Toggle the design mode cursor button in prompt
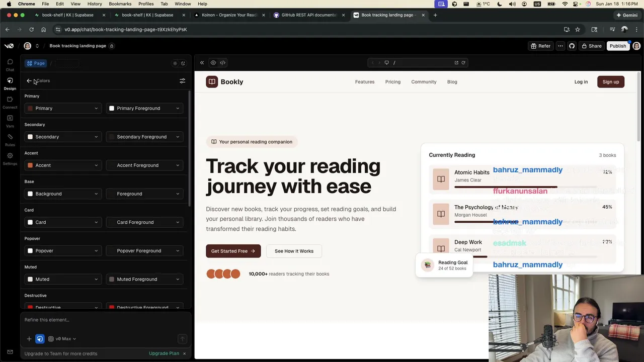644x362 pixels. pyautogui.click(x=40, y=339)
